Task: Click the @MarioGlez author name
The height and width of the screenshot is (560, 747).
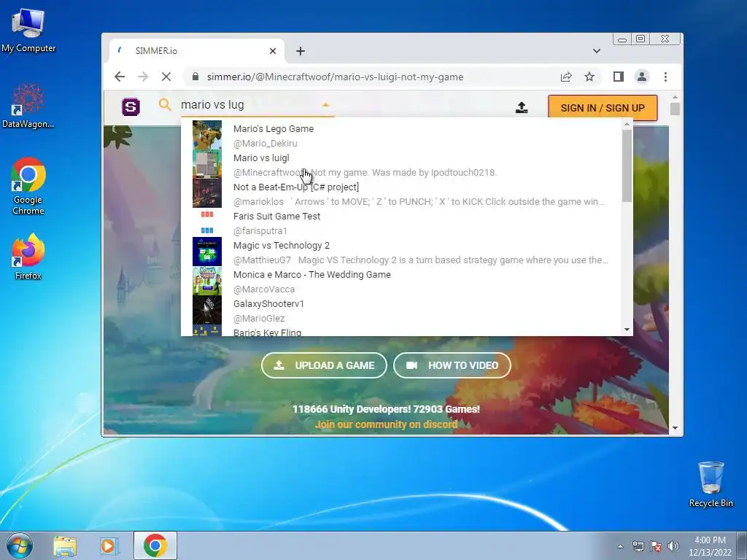Action: (x=259, y=318)
